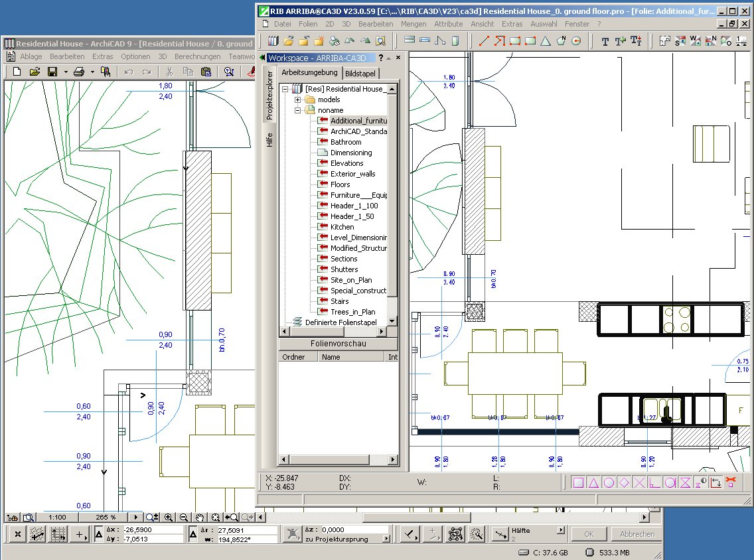Click the double-line wall tool in CA3D toolbar
Viewport: 754px width, 560px height.
pos(410,40)
